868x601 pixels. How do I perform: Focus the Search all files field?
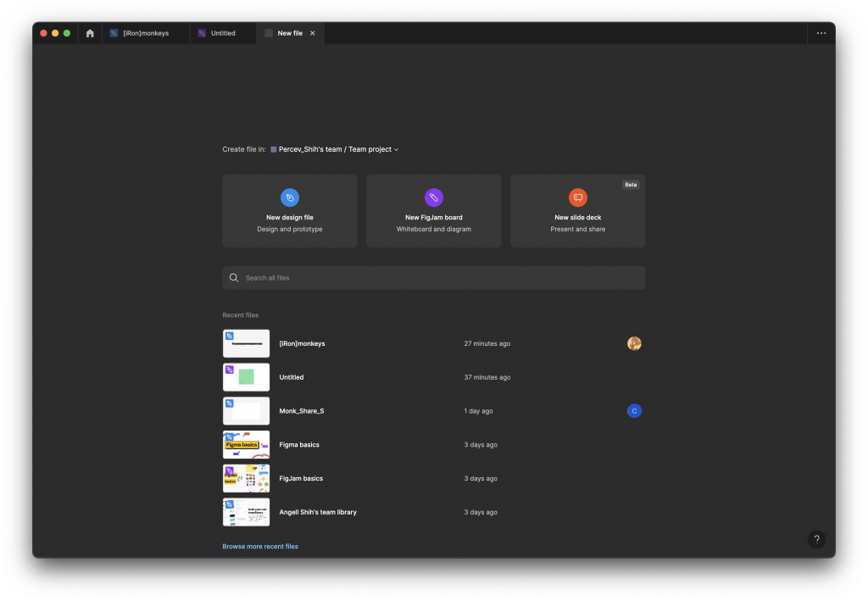(433, 278)
